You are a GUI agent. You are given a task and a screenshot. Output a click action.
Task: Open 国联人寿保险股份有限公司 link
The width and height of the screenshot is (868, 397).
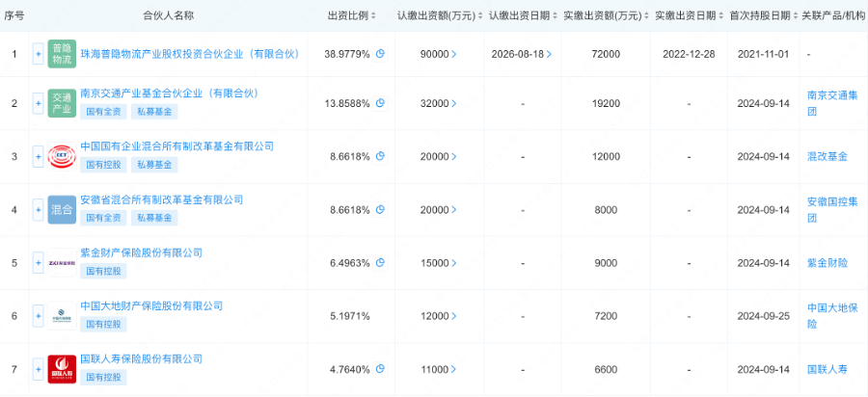142,358
